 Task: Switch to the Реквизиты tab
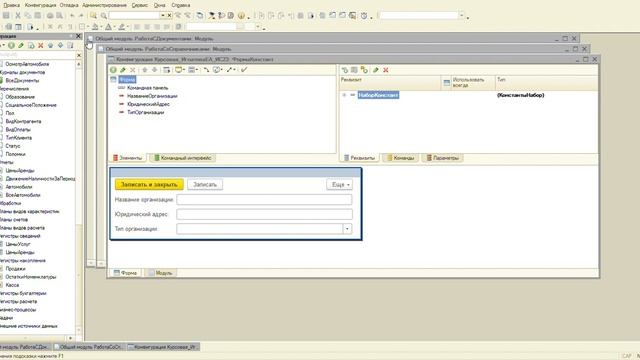click(x=359, y=158)
